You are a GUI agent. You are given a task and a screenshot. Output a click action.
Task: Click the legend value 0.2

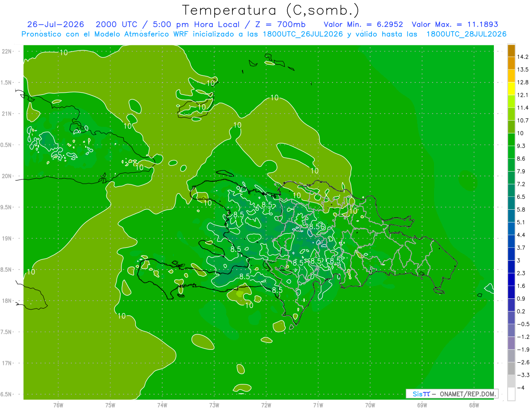point(521,311)
